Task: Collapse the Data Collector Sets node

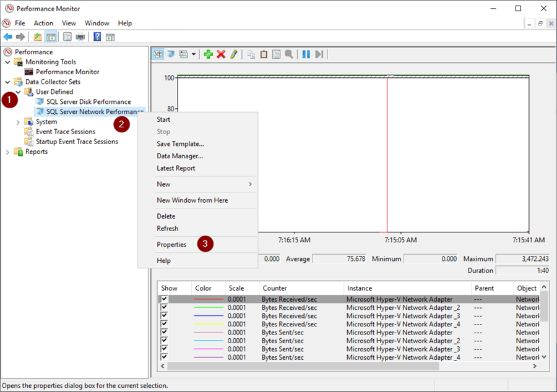Action: 7,82
